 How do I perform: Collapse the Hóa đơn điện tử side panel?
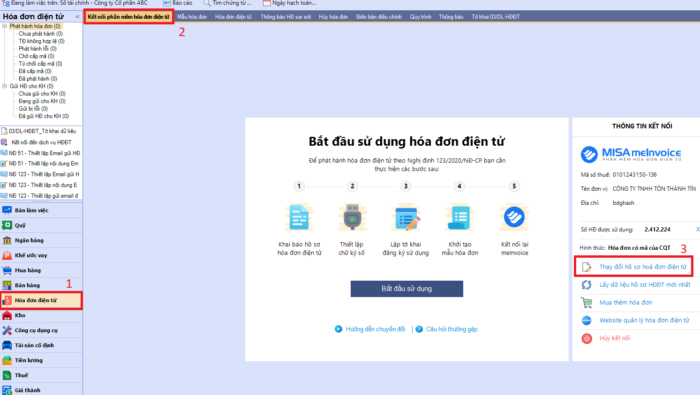click(77, 17)
